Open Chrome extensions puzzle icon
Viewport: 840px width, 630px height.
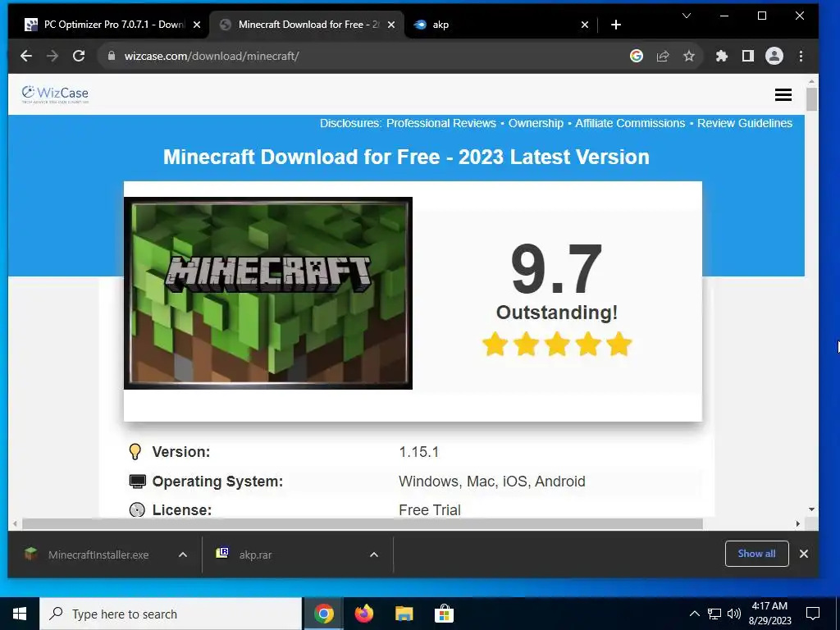(722, 56)
